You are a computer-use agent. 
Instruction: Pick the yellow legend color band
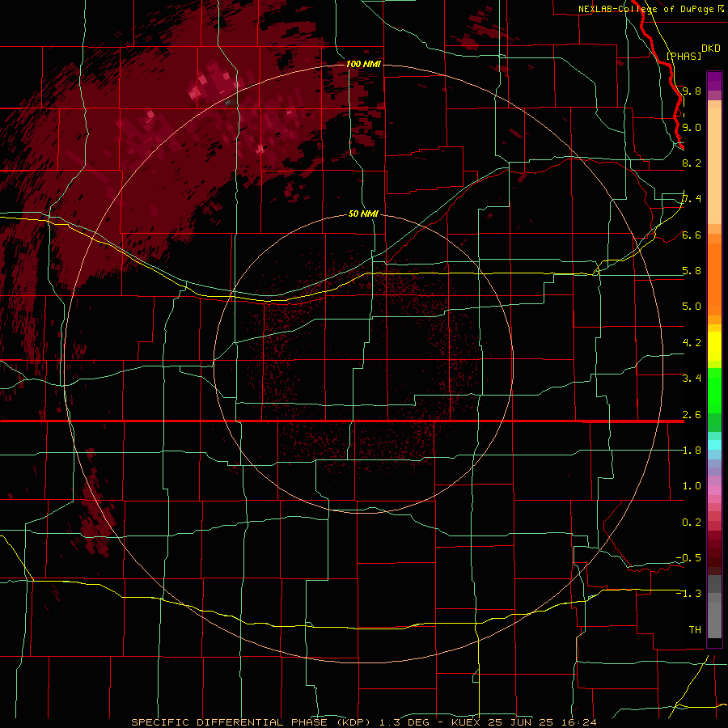coord(714,345)
